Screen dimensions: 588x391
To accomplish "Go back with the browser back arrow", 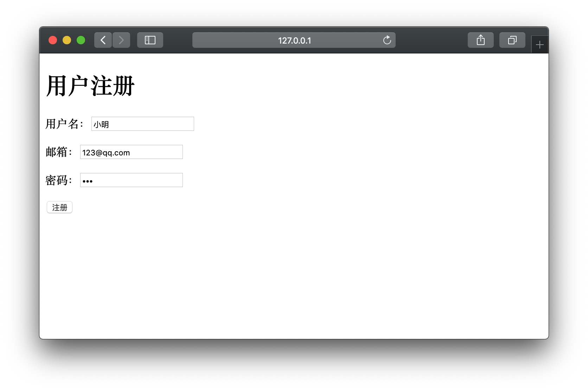I will (x=103, y=40).
